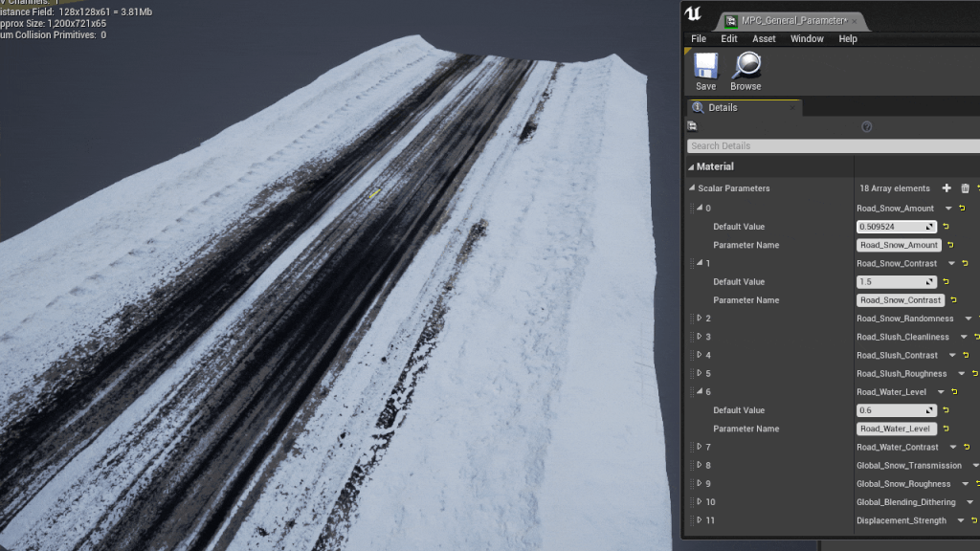This screenshot has width=980, height=551.
Task: Open Road_Snow_Contrast element options dropdown
Action: point(951,264)
